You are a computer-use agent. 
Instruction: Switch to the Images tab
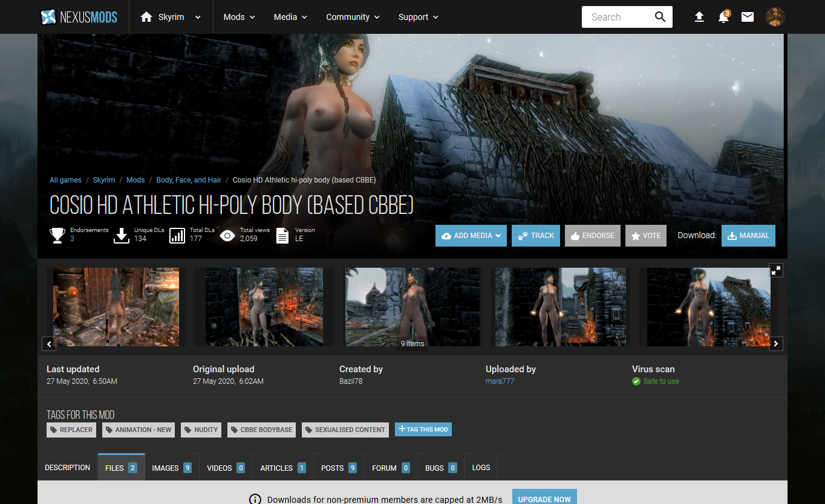(x=172, y=468)
